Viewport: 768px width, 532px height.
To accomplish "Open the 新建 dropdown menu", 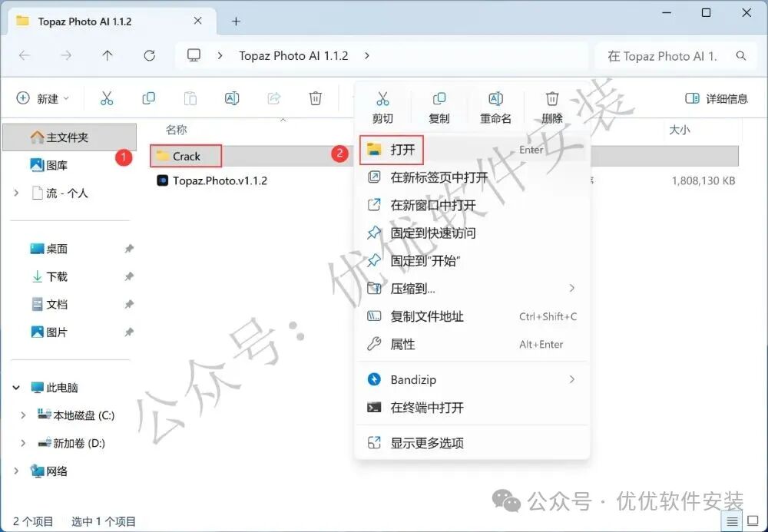I will click(42, 98).
